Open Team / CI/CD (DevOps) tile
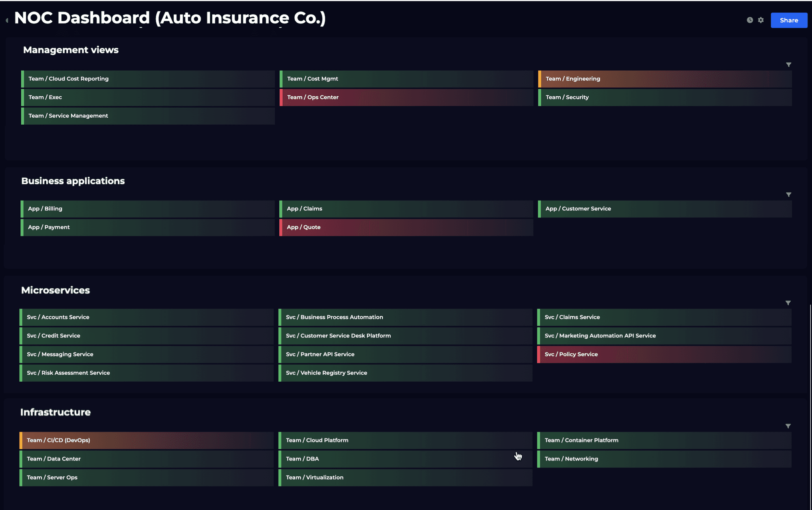 [147, 440]
